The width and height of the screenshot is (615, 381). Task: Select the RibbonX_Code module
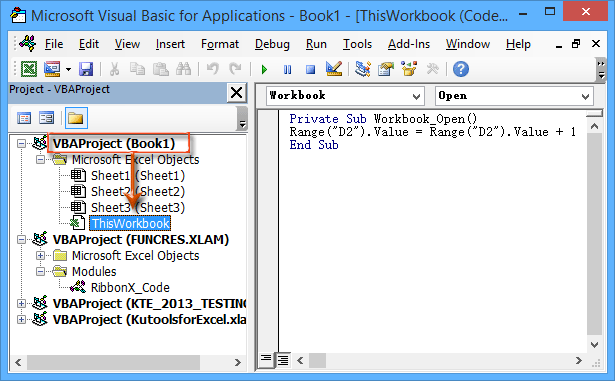130,288
